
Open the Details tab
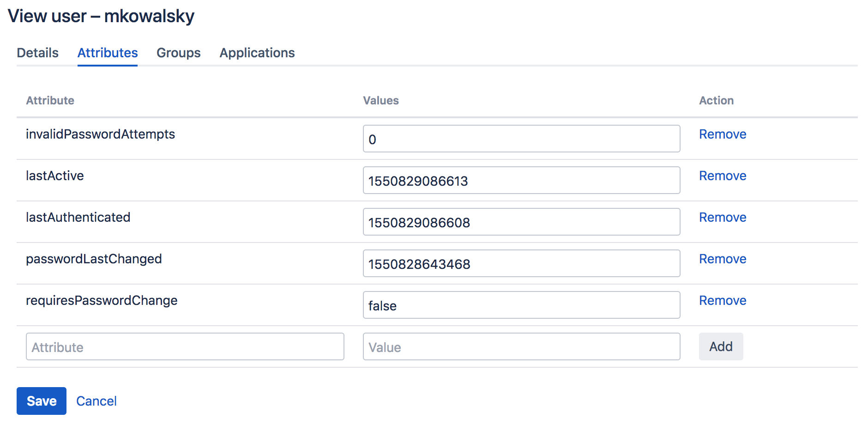[37, 53]
